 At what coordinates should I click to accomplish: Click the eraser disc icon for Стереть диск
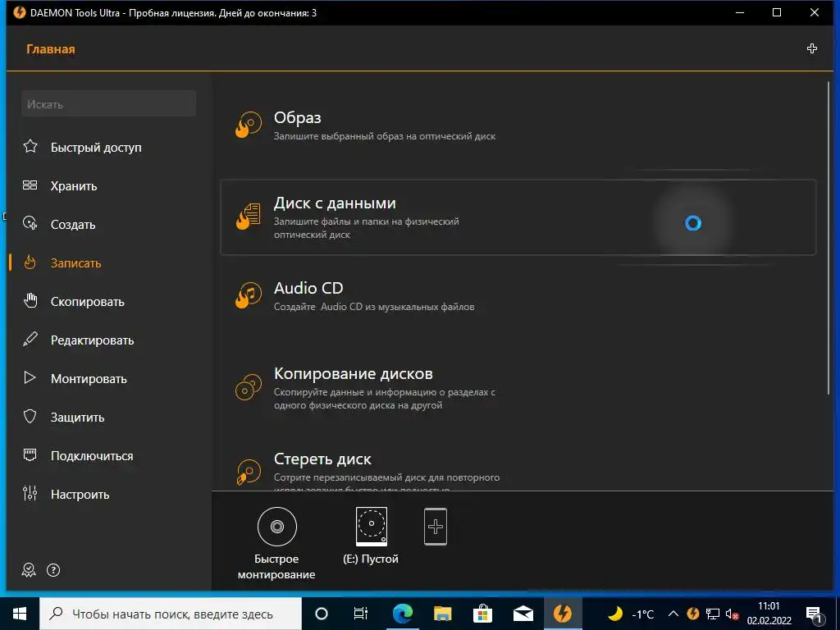tap(249, 472)
